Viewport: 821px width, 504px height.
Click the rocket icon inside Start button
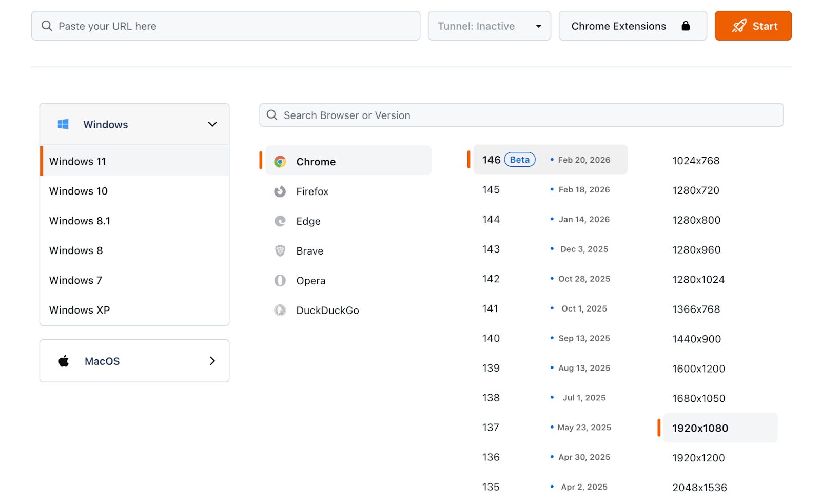pos(738,26)
